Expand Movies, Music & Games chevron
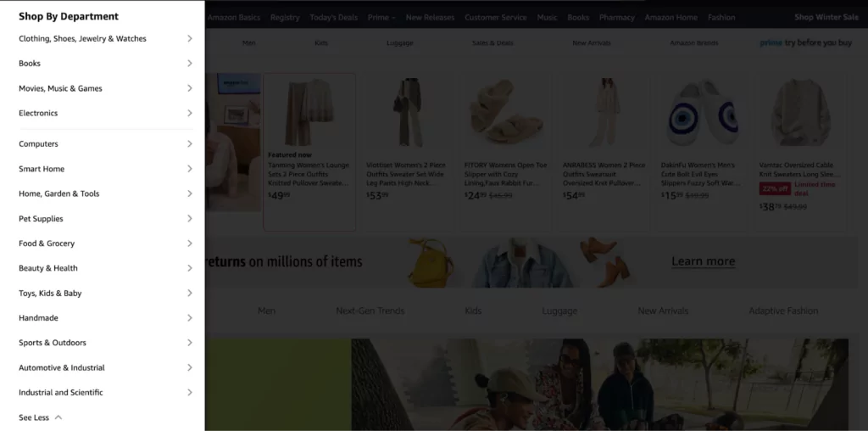Image resolution: width=868 pixels, height=431 pixels. 189,88
